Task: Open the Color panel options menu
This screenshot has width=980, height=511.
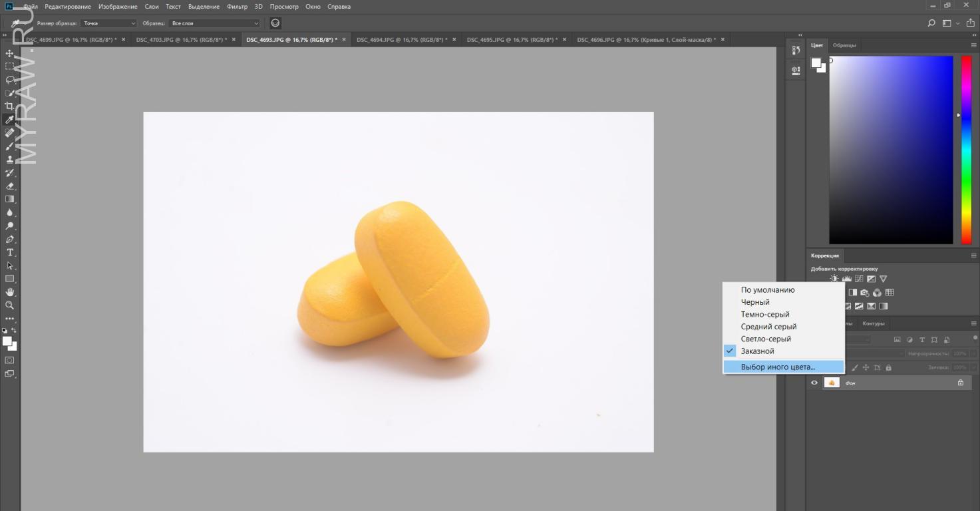Action: (x=973, y=45)
